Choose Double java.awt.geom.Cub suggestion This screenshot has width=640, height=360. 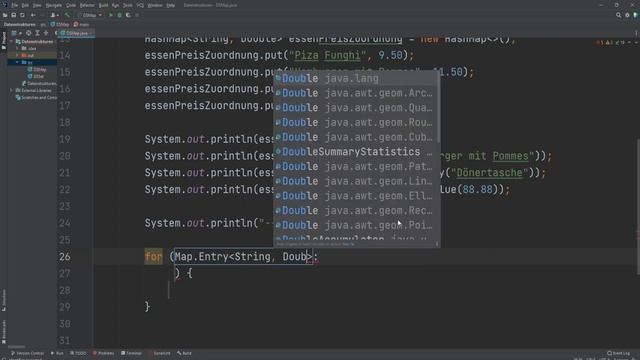355,137
